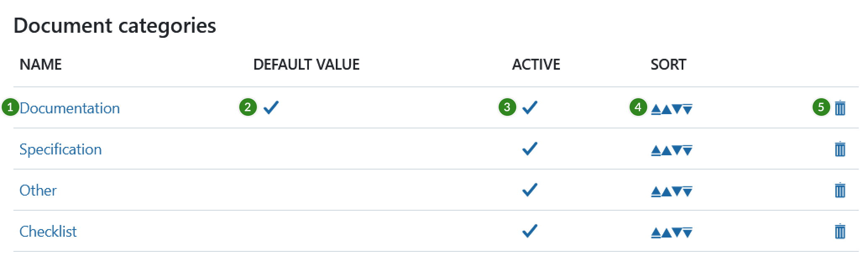Viewport: 868px width, 256px height.
Task: Click the trash icon for Other
Action: click(x=840, y=191)
